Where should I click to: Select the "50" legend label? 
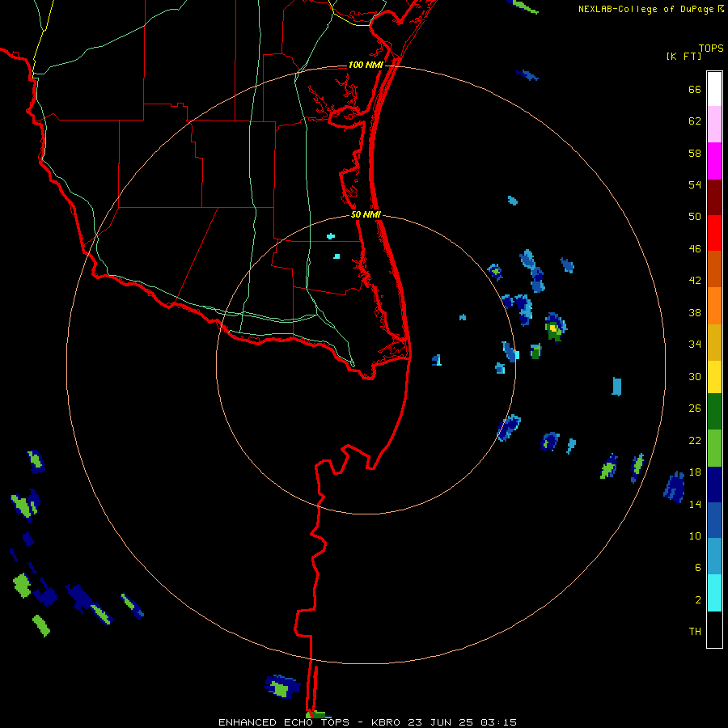click(x=695, y=216)
